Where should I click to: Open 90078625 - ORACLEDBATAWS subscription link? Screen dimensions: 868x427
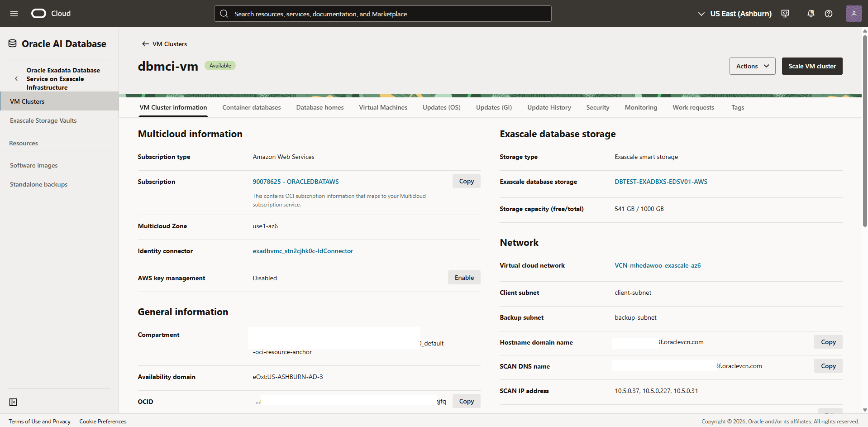(x=296, y=182)
